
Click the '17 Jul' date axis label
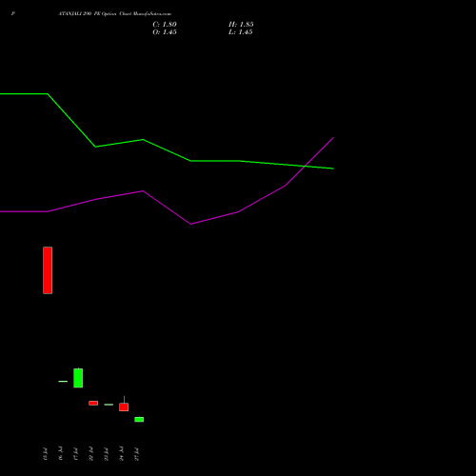point(75,454)
